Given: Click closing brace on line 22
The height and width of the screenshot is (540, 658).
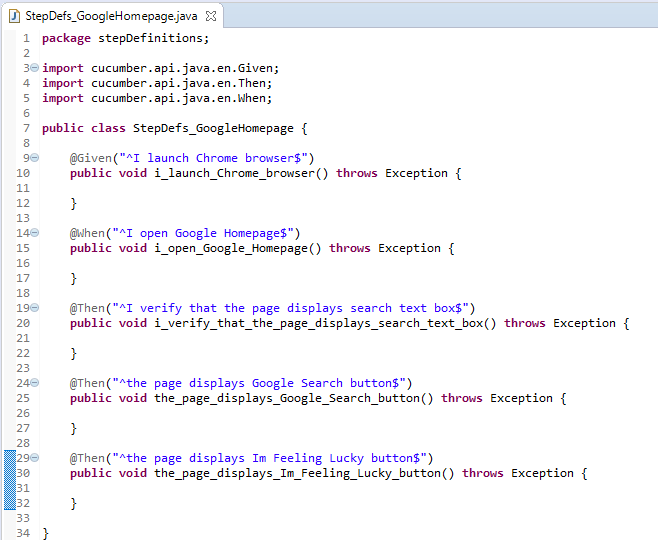Looking at the screenshot, I should 73,354.
